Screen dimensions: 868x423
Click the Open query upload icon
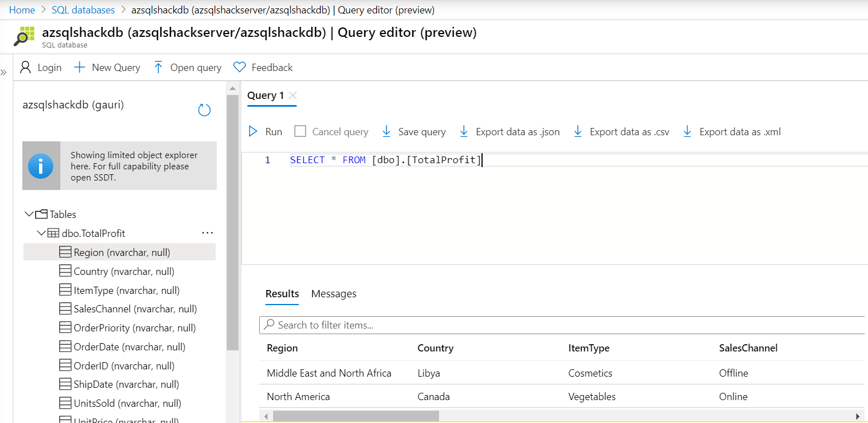pos(158,67)
